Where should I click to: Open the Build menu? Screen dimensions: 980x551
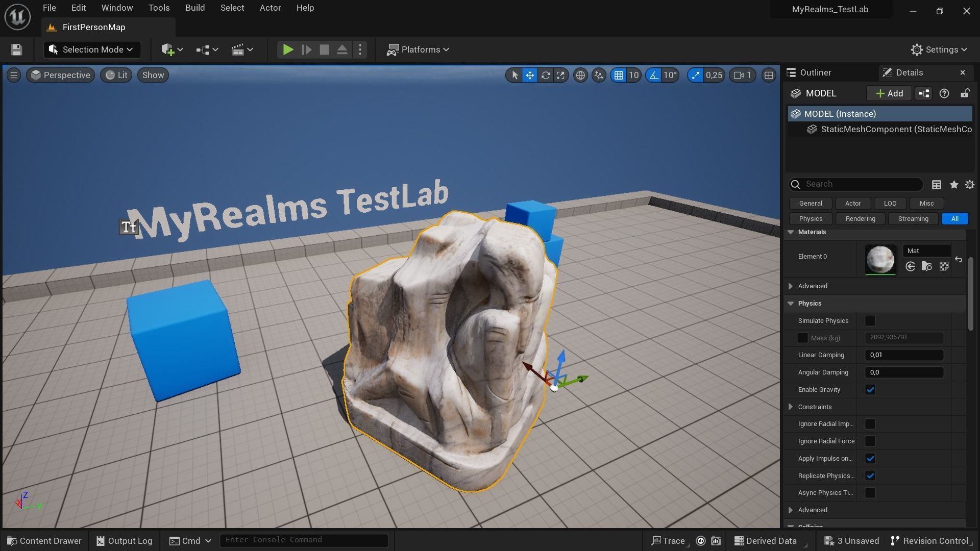click(x=195, y=8)
